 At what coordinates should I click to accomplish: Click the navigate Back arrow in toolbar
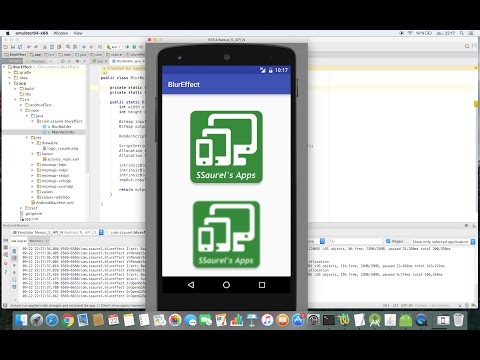click(84, 47)
